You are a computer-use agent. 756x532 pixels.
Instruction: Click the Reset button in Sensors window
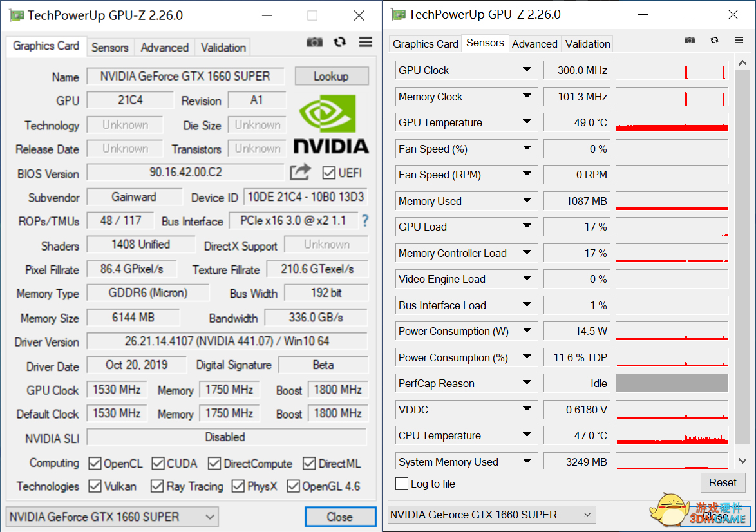[x=723, y=482]
